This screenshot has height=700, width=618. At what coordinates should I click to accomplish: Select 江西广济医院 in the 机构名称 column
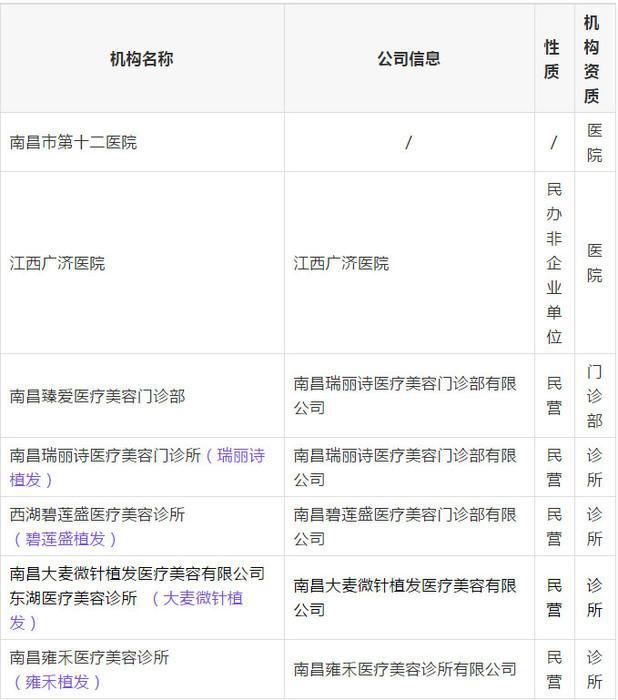(x=57, y=263)
